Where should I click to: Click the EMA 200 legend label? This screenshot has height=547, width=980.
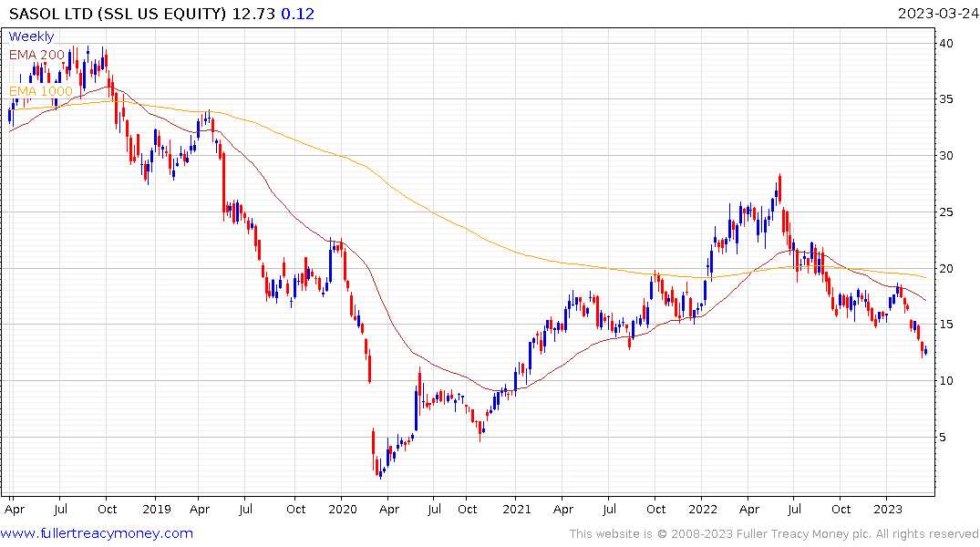point(36,55)
